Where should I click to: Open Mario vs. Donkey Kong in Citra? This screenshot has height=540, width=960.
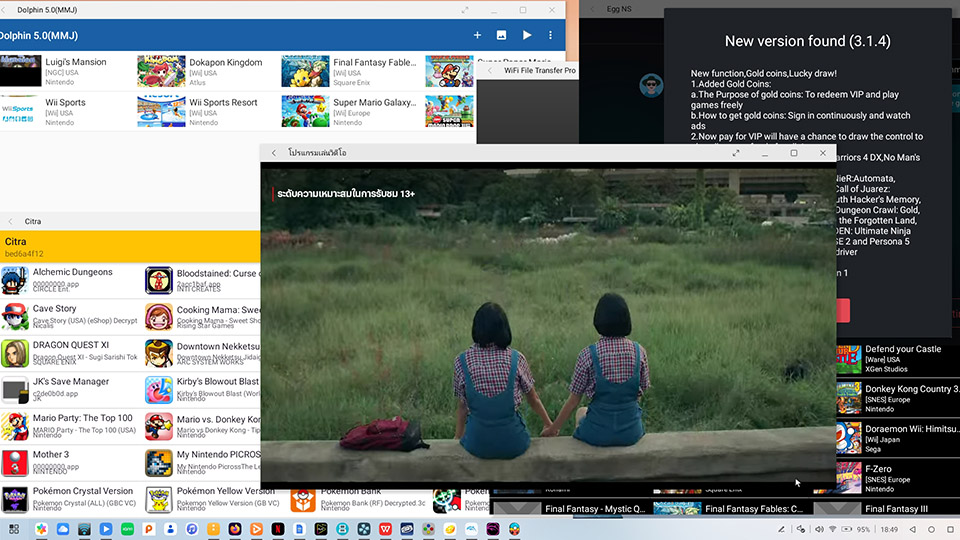(202, 426)
